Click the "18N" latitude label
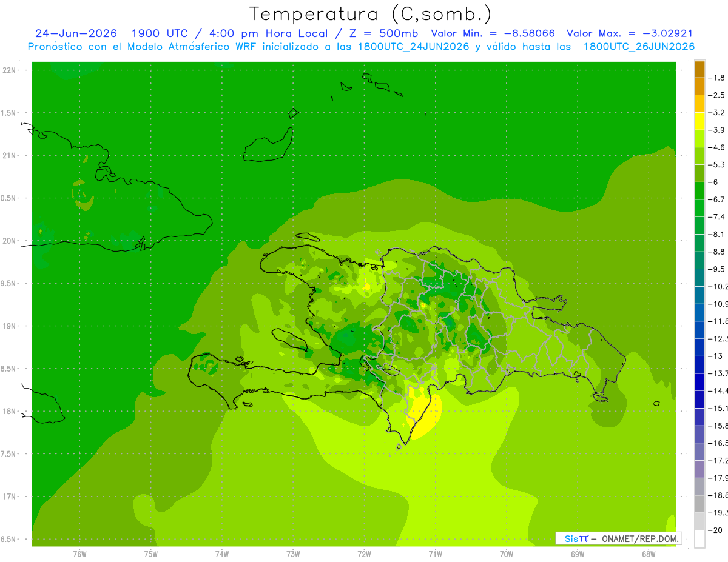Viewport: 728px width, 562px height. point(9,412)
